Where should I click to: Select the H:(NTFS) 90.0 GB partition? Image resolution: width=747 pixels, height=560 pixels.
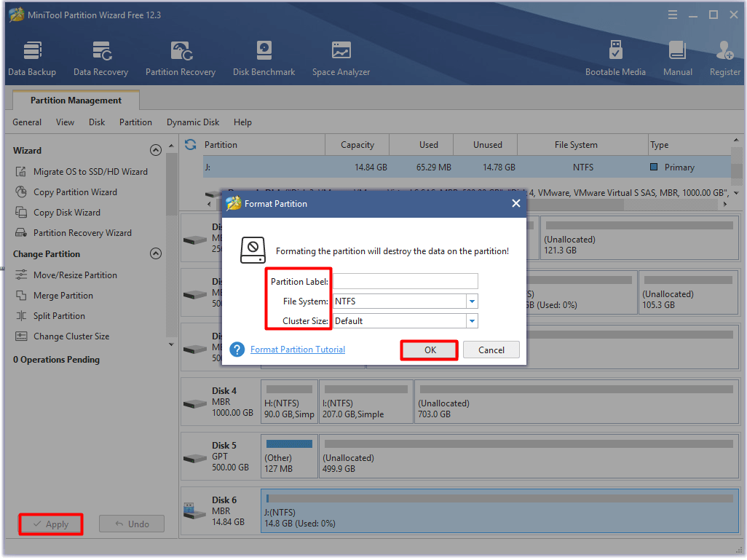289,401
